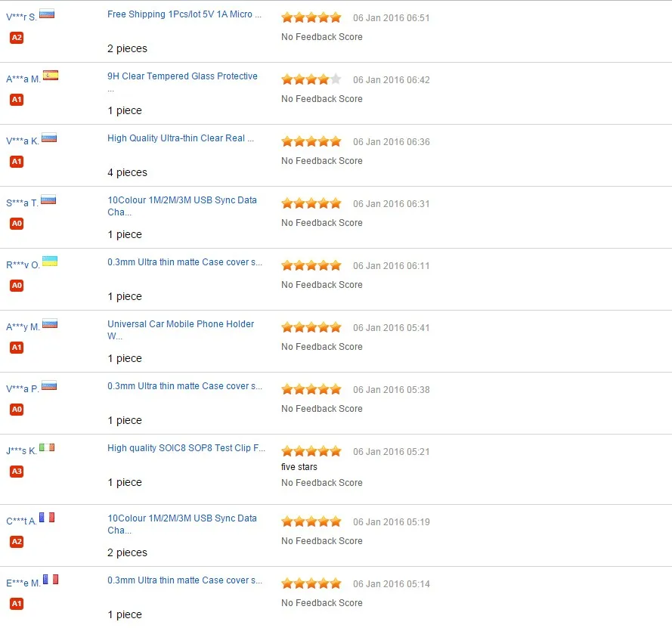Open buyer profile V***r S.

tap(21, 17)
